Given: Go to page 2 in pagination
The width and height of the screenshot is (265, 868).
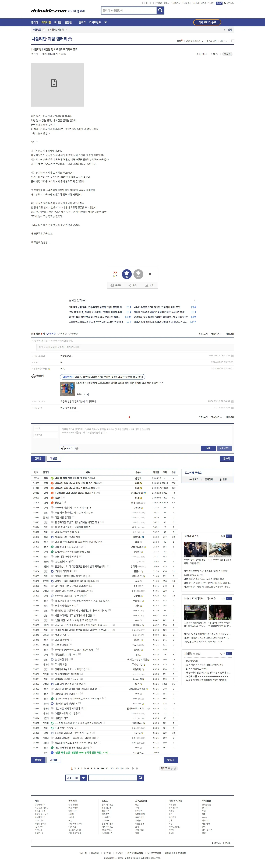Looking at the screenshot, I should 75,769.
